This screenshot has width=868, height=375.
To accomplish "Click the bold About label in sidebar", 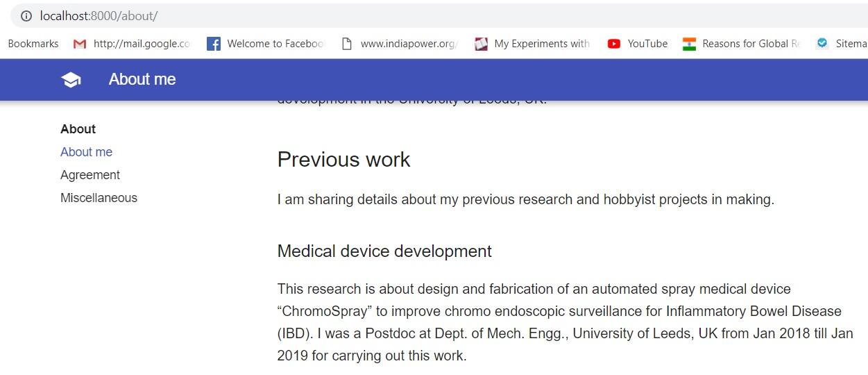I will coord(78,129).
